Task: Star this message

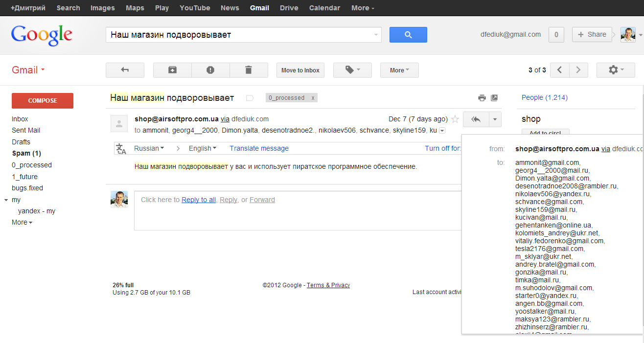Action: [x=455, y=119]
